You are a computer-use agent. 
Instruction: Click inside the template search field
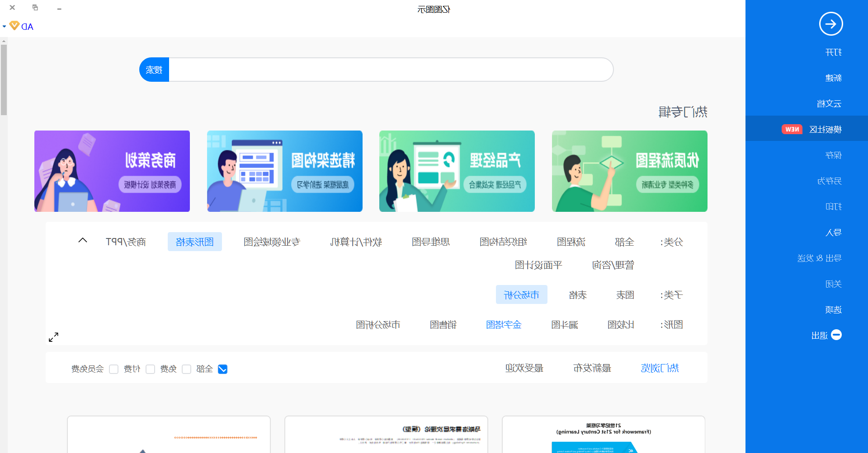click(391, 70)
